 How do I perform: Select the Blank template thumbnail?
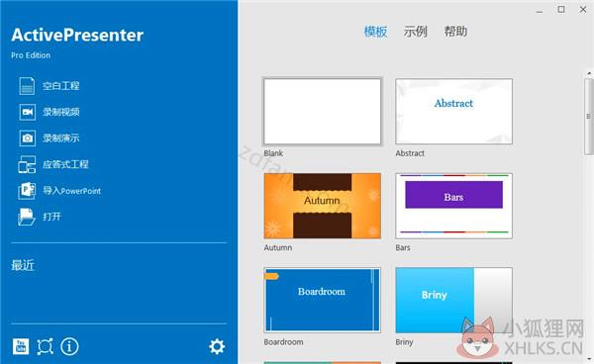tap(323, 111)
